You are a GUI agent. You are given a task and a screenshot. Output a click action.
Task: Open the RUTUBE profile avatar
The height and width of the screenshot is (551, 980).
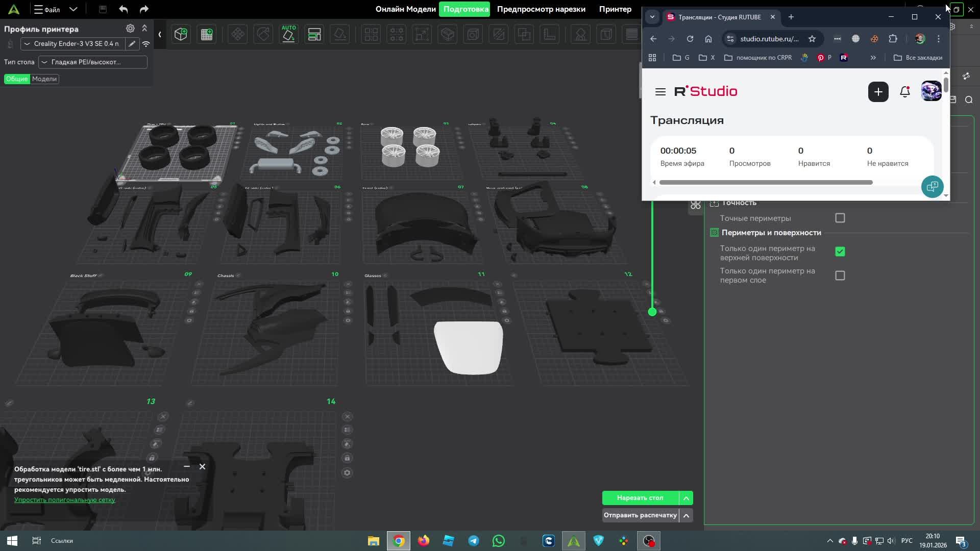[932, 91]
